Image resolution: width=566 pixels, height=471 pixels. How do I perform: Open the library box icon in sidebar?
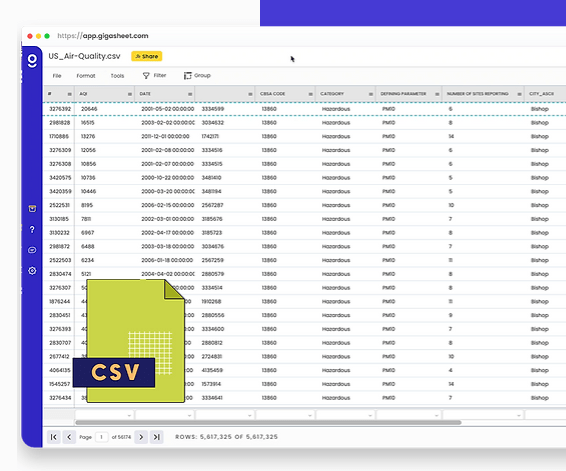tap(32, 209)
